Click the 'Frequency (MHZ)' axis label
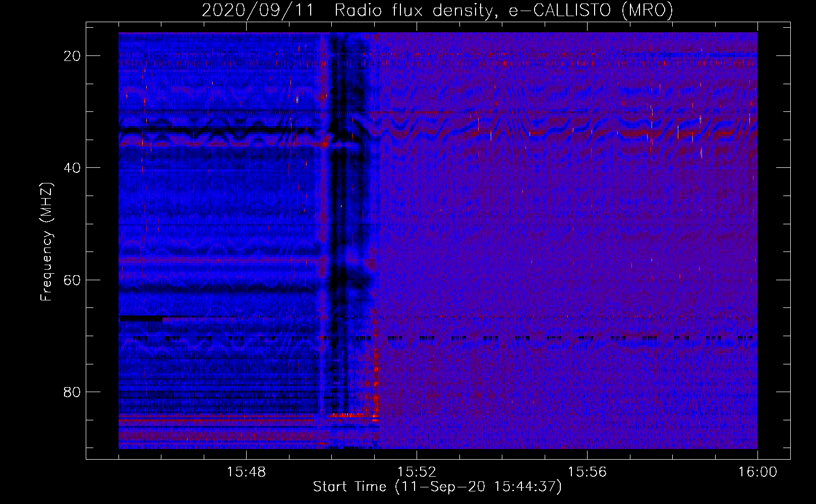This screenshot has width=816, height=504. (46, 242)
